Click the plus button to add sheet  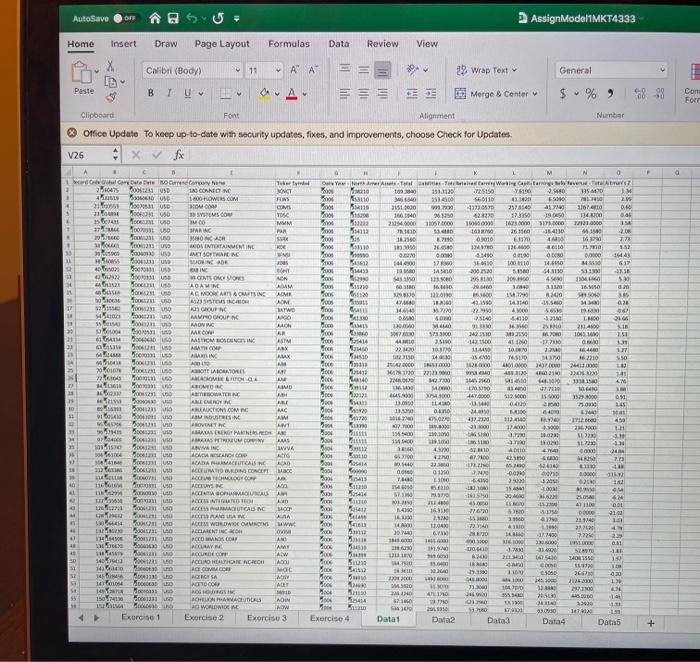pyautogui.click(x=651, y=623)
